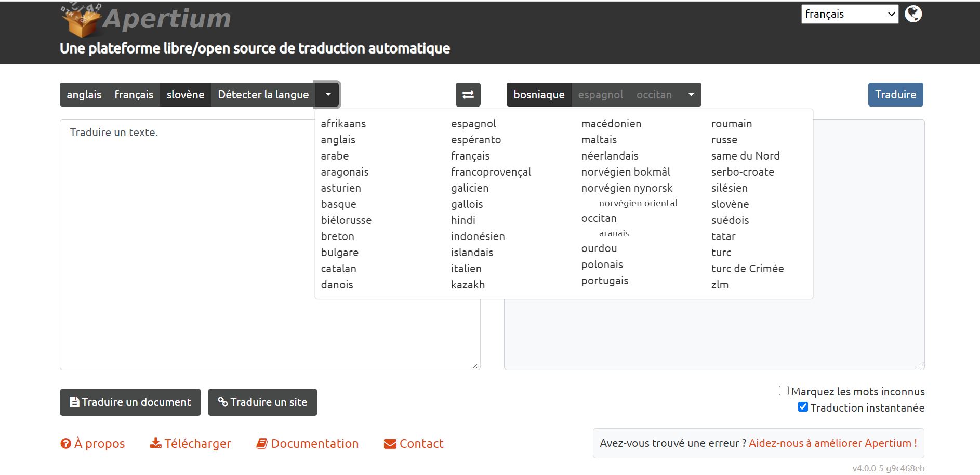
Task: Collapse the source language list caret
Action: click(328, 95)
